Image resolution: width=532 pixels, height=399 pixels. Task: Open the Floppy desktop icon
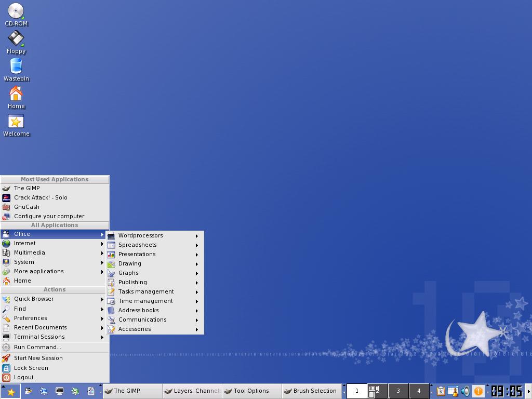click(16, 39)
